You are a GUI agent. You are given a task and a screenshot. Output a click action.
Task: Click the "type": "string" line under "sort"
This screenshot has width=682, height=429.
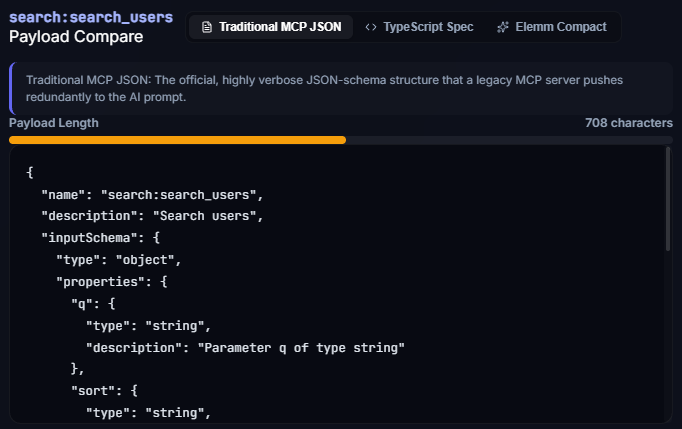click(x=148, y=412)
